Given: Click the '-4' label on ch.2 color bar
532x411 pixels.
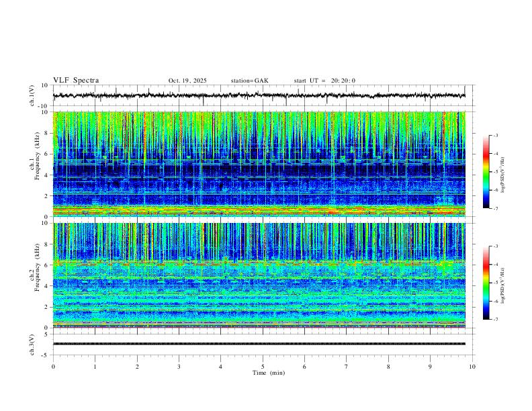Looking at the screenshot, I should 496,265.
